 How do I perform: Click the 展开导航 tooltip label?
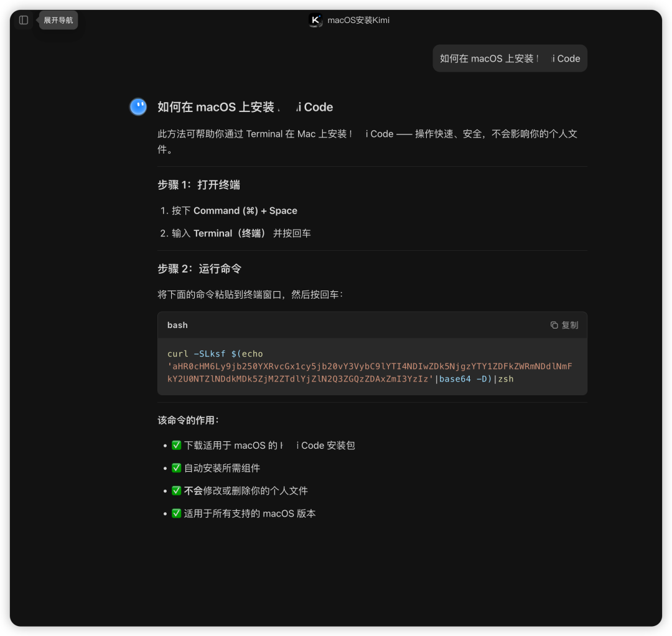click(x=58, y=20)
